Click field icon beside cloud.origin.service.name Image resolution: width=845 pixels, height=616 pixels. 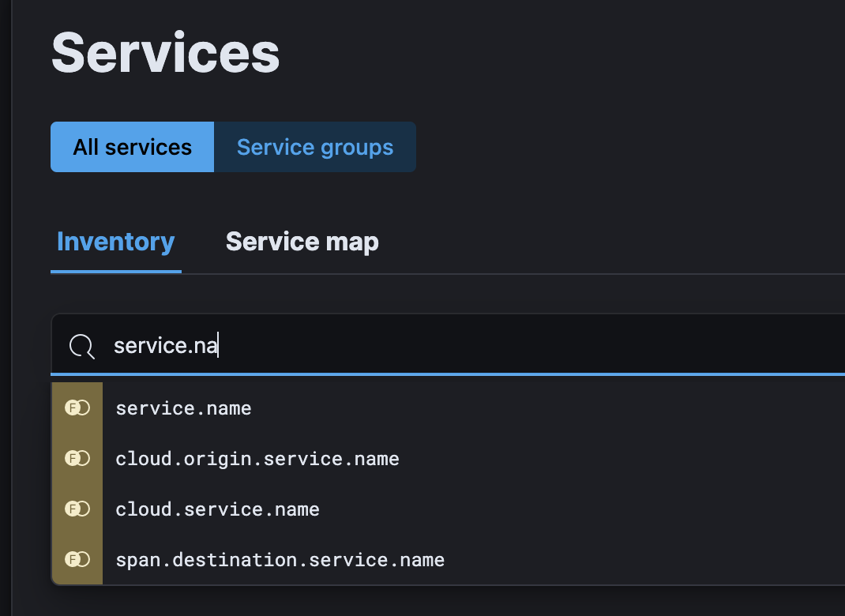coord(77,459)
